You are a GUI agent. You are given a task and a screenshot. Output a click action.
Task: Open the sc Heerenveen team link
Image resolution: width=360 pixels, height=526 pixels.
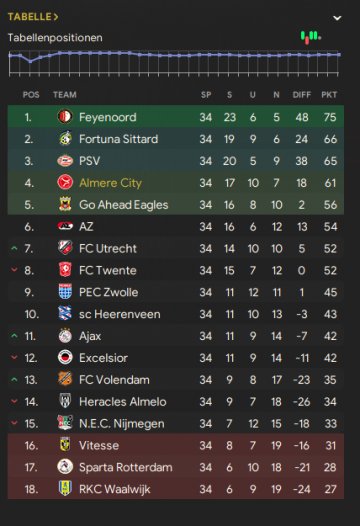coord(120,314)
